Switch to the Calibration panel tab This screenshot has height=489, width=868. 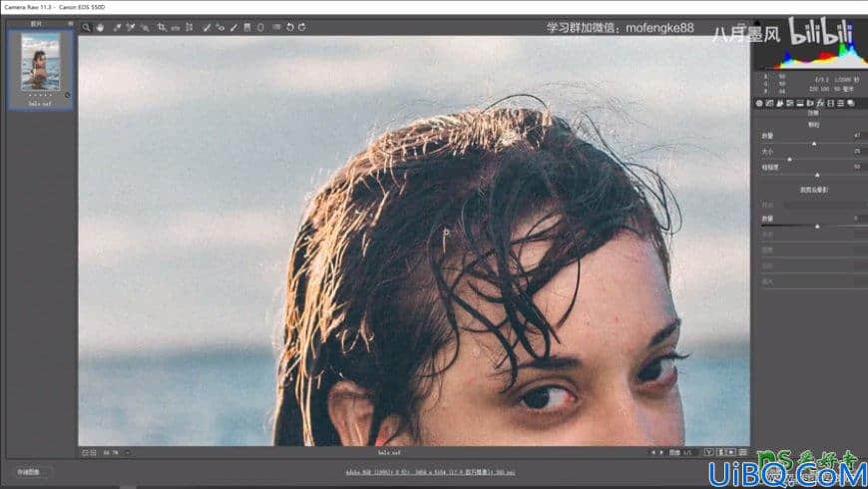pos(830,103)
